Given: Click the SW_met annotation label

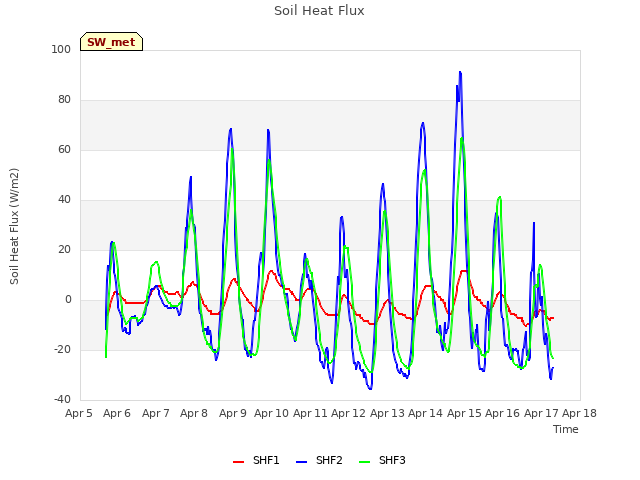Looking at the screenshot, I should (x=111, y=42).
